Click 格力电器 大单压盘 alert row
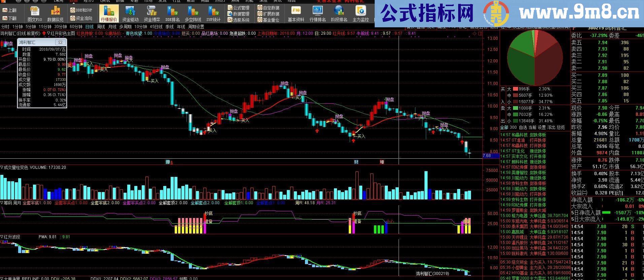 pos(535,216)
